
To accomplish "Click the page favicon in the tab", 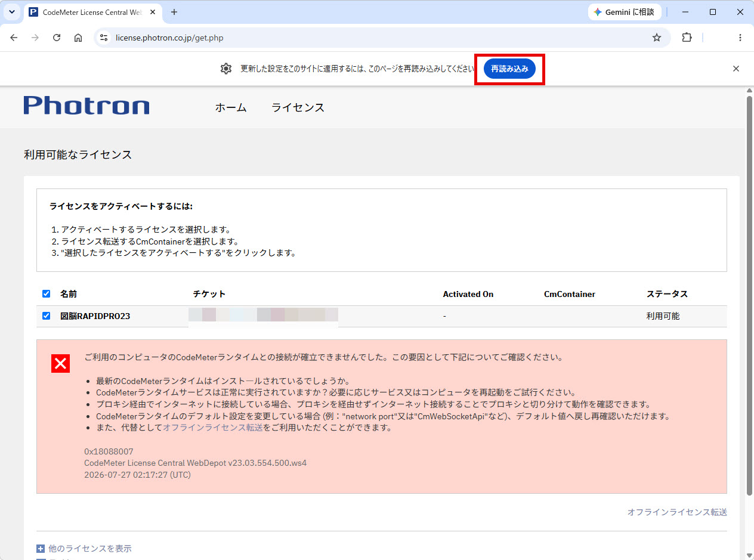I will (x=33, y=12).
